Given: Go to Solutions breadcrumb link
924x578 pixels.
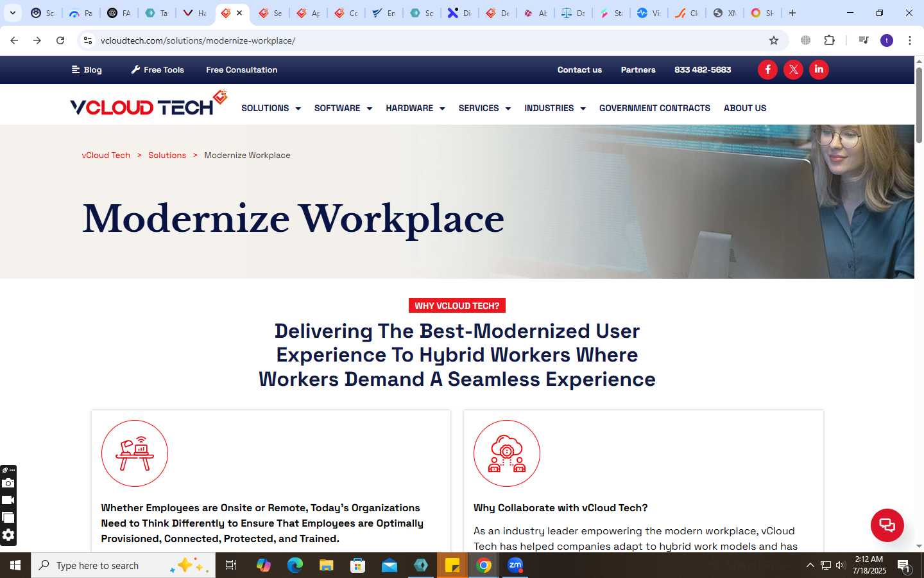Looking at the screenshot, I should (x=167, y=155).
